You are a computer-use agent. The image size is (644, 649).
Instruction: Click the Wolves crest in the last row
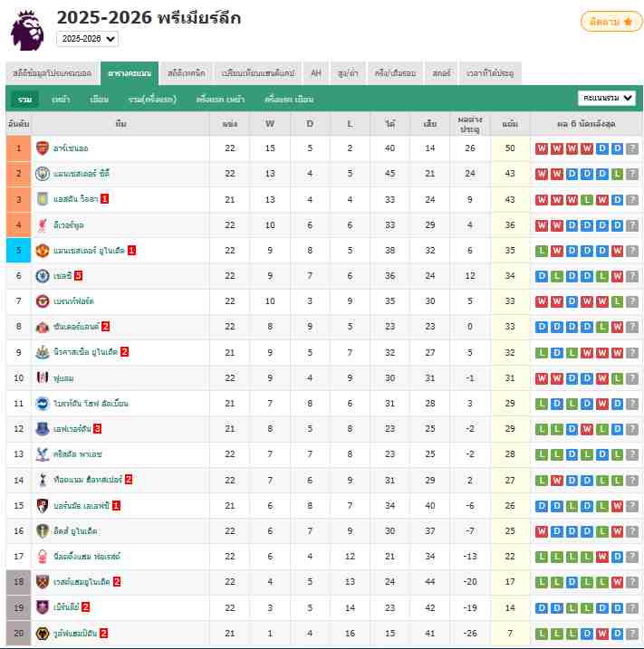coord(43,633)
